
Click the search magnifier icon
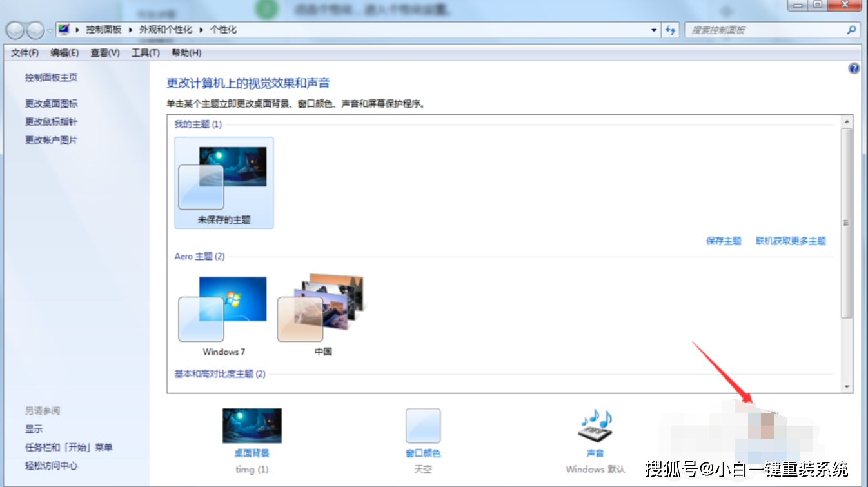point(852,30)
